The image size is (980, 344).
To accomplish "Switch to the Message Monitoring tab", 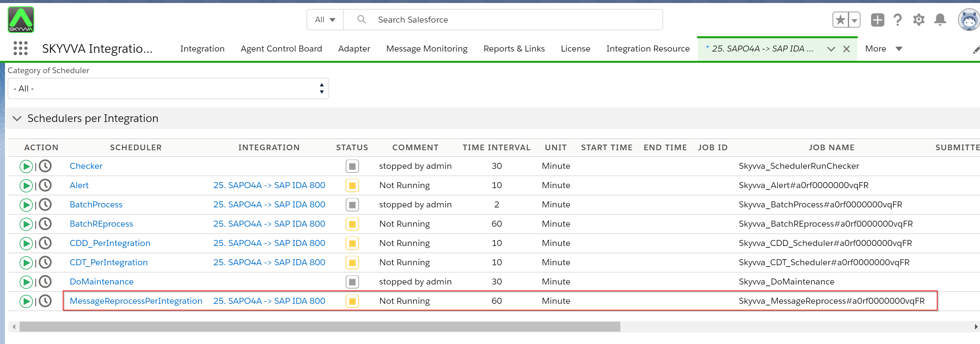I will [427, 49].
